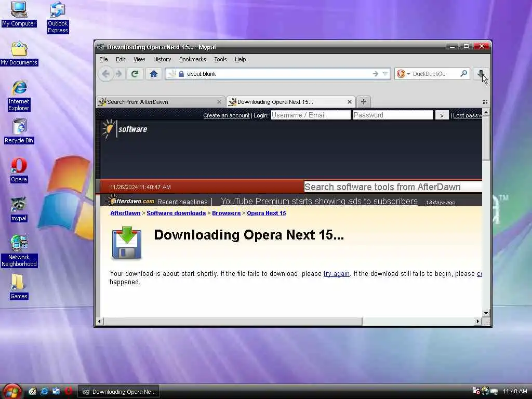The height and width of the screenshot is (399, 532).
Task: Select the Opera desktop shortcut
Action: tap(19, 170)
